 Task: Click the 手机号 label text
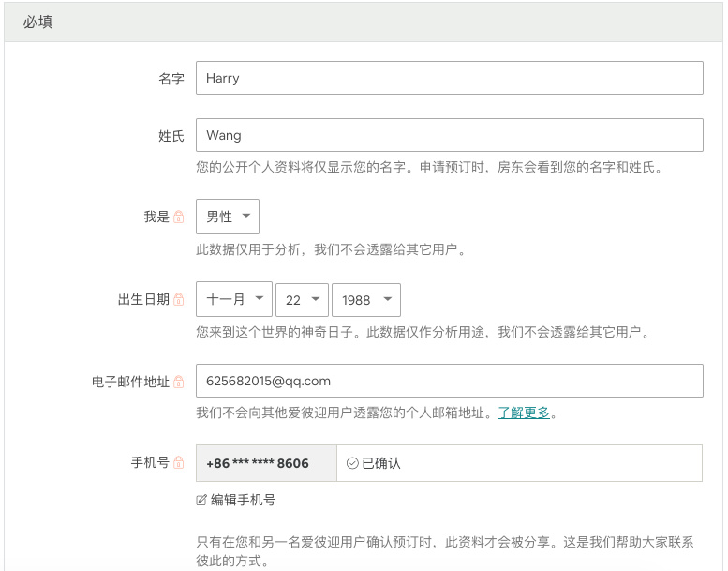[x=150, y=463]
